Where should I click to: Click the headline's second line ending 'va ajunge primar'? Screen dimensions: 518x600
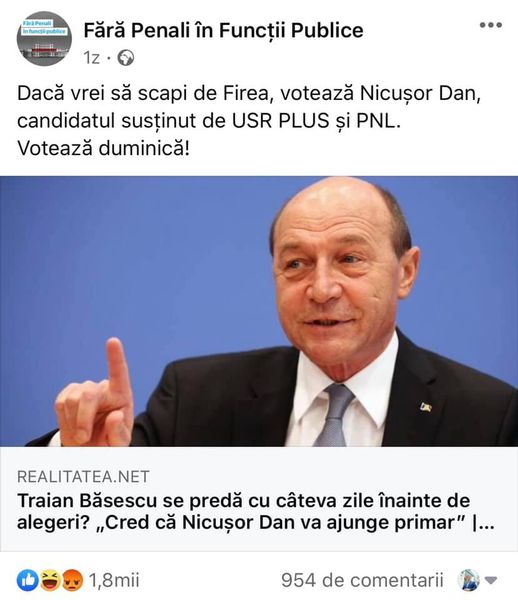click(x=256, y=523)
